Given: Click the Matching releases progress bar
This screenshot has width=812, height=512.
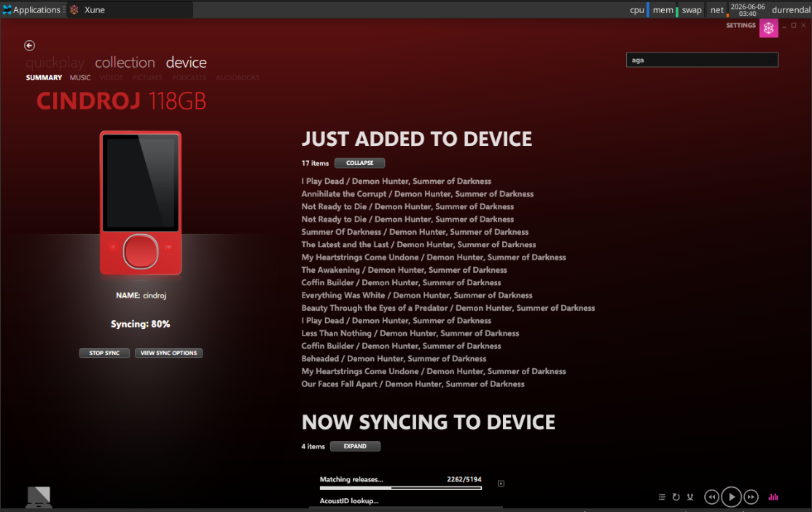Looking at the screenshot, I should coord(401,488).
